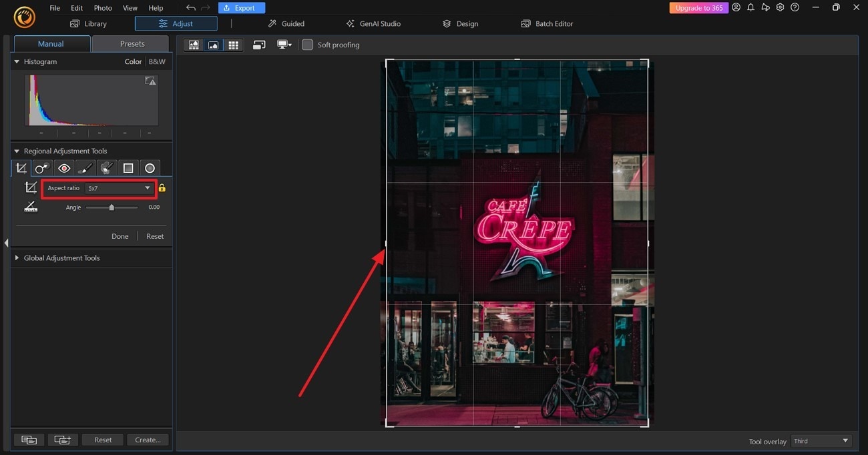Select the Red-Eye Removal tool
This screenshot has height=455, width=868.
coord(64,168)
